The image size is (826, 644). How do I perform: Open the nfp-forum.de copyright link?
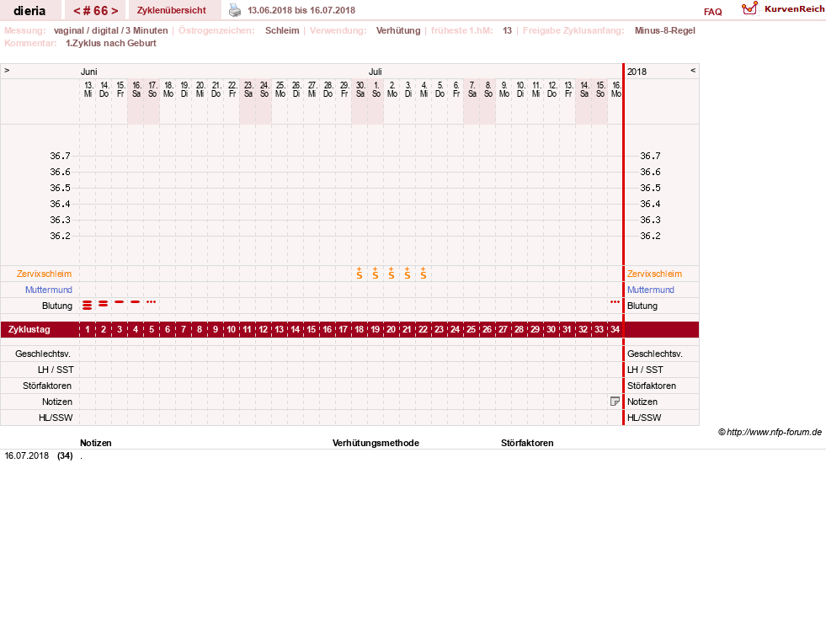point(770,433)
